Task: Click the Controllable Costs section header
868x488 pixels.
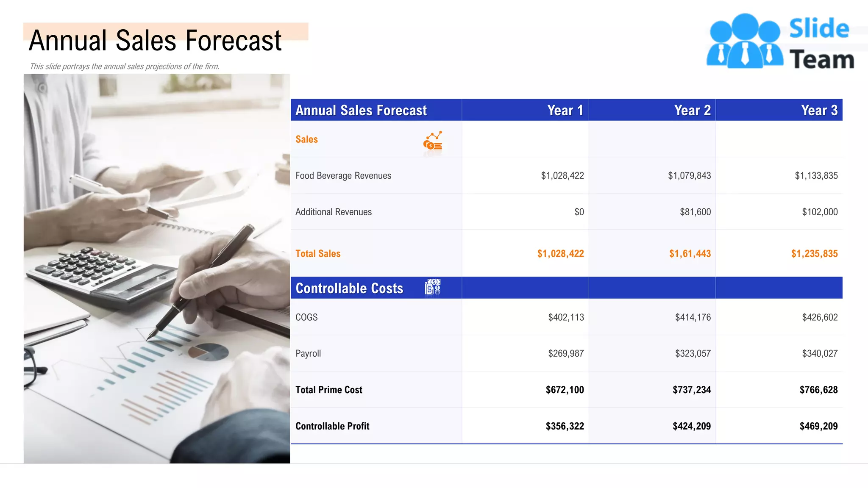Action: tap(349, 288)
